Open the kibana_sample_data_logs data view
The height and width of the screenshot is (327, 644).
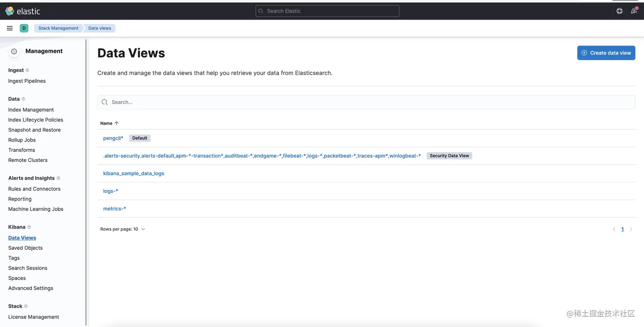point(133,174)
